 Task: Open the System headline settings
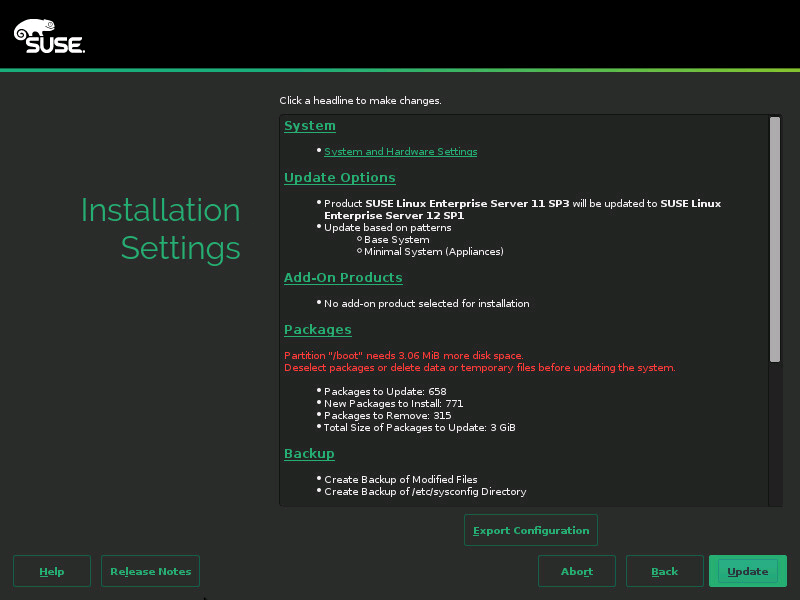[x=309, y=125]
